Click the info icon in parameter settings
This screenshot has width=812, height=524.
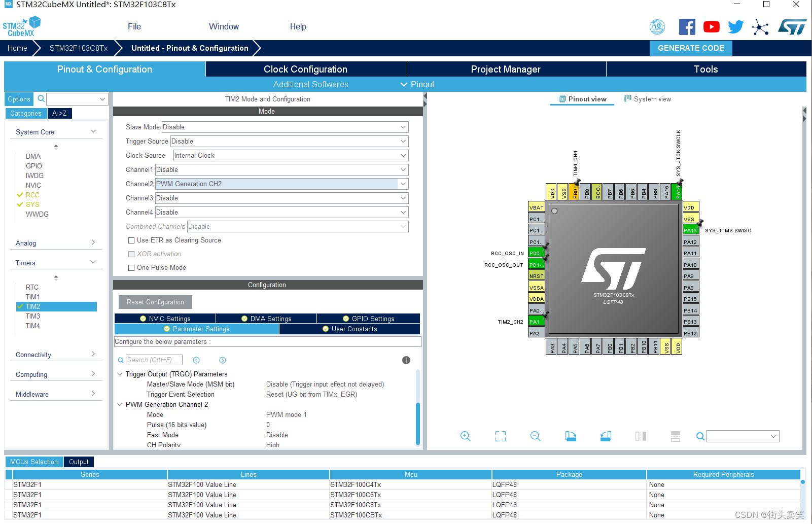pyautogui.click(x=406, y=360)
